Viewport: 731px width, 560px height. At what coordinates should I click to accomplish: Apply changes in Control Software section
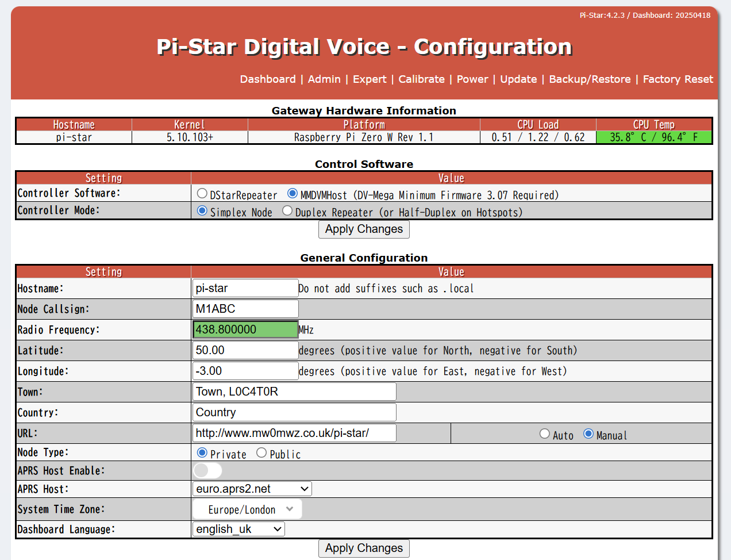pos(364,229)
